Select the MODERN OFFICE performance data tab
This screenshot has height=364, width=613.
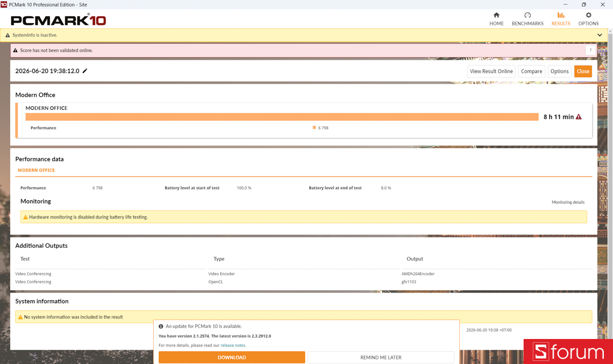pos(36,170)
